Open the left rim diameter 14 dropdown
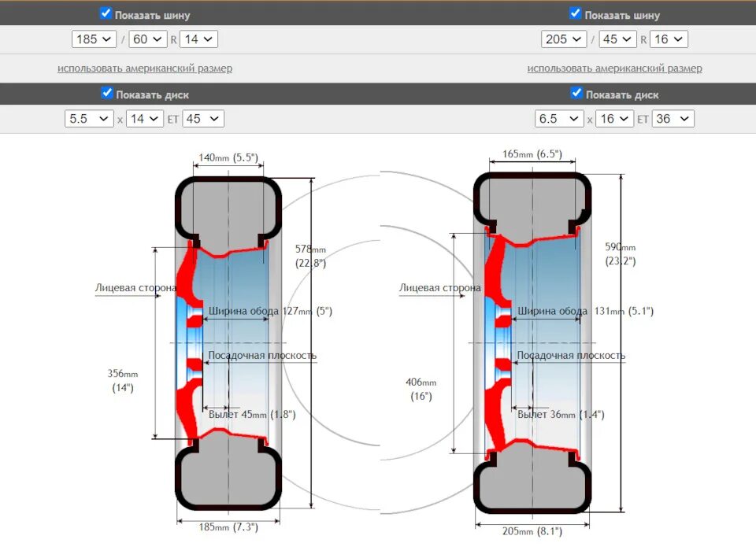756x558 pixels. [x=145, y=119]
